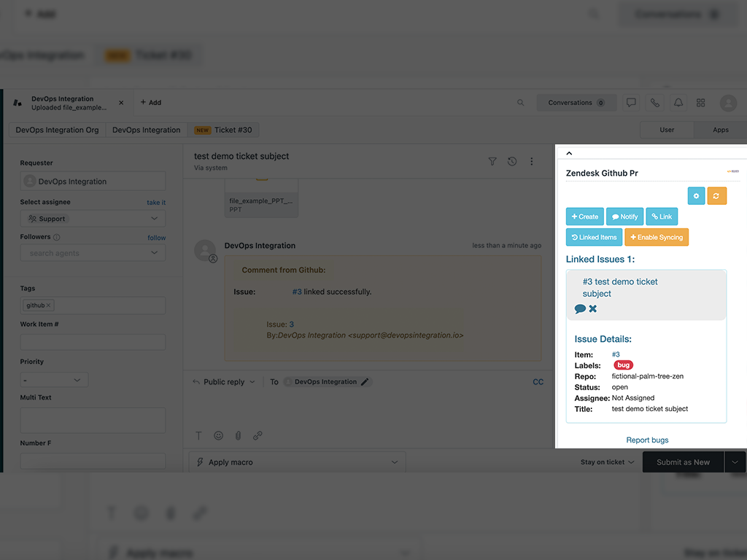Click the Enable Syncing button
Viewport: 747px width, 560px height.
pos(657,237)
